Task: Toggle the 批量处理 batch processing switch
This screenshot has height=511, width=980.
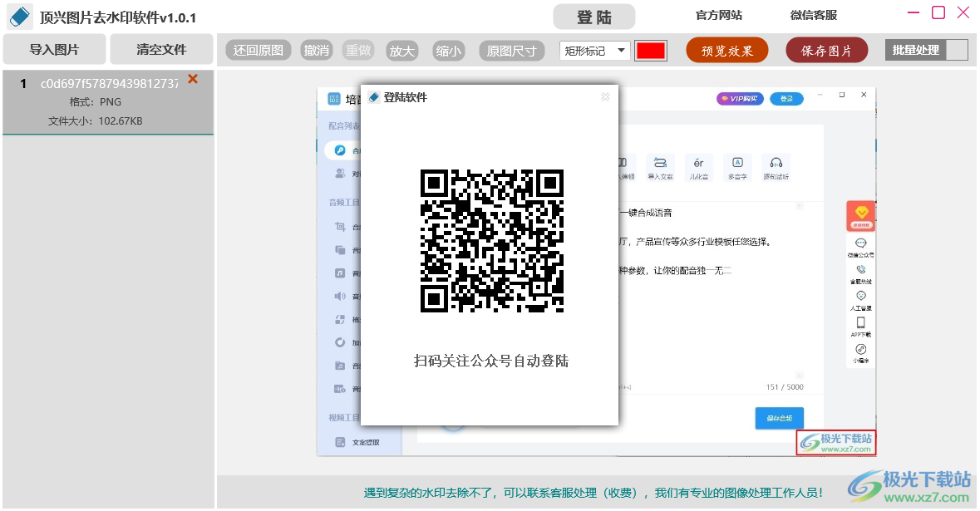Action: (926, 50)
